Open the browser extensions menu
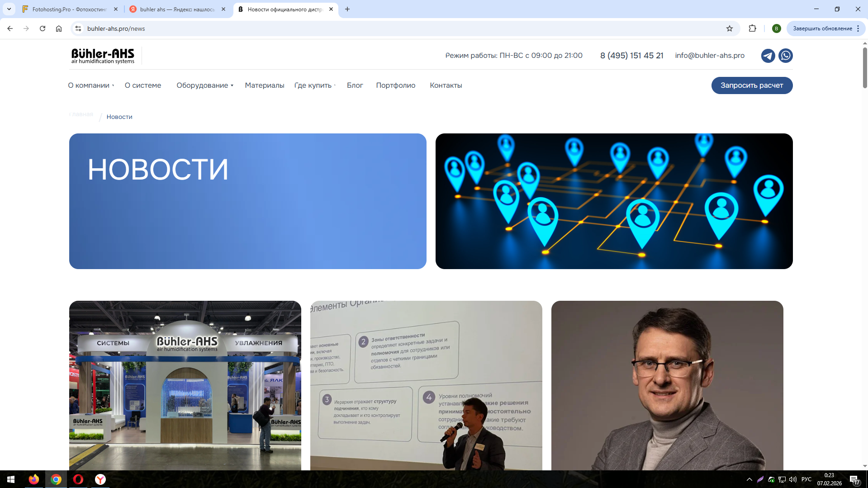The height and width of the screenshot is (488, 868). pos(753,28)
